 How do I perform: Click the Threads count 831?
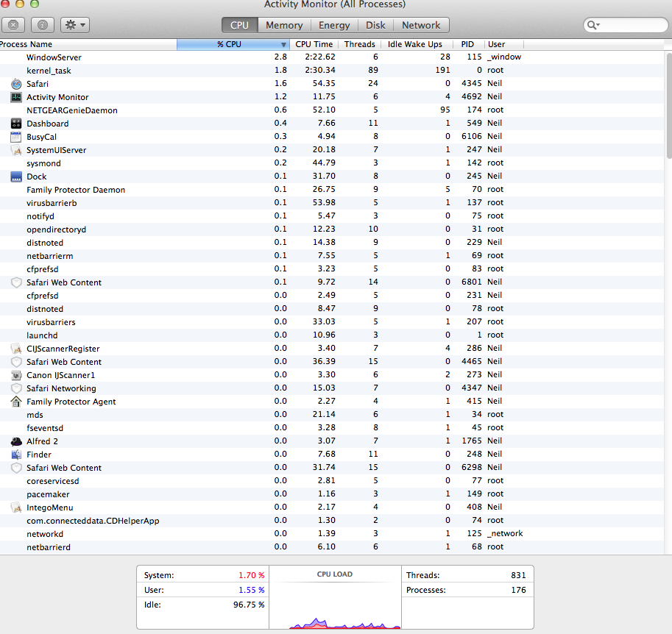click(518, 575)
